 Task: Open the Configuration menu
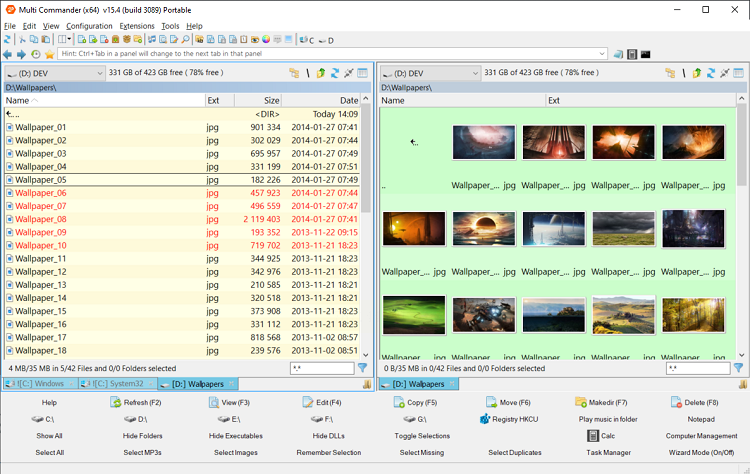[89, 26]
